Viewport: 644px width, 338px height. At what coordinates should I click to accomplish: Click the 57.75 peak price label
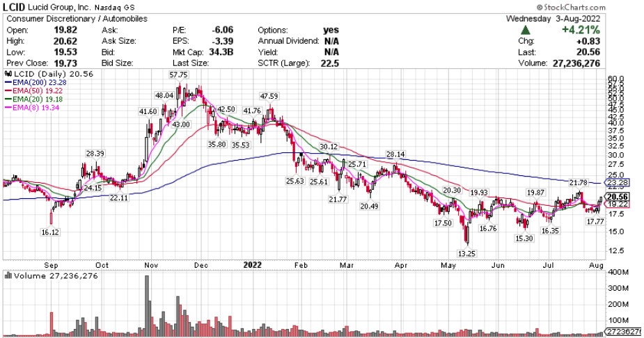[178, 74]
